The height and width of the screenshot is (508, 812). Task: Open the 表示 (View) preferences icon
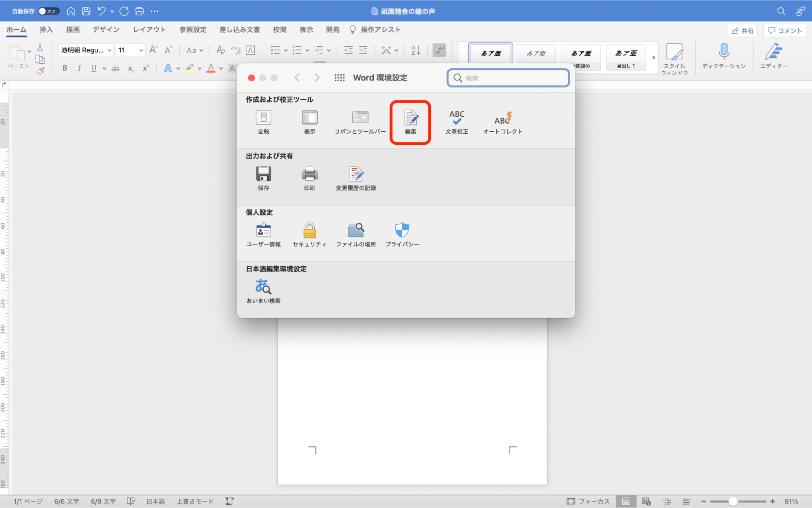pyautogui.click(x=310, y=122)
